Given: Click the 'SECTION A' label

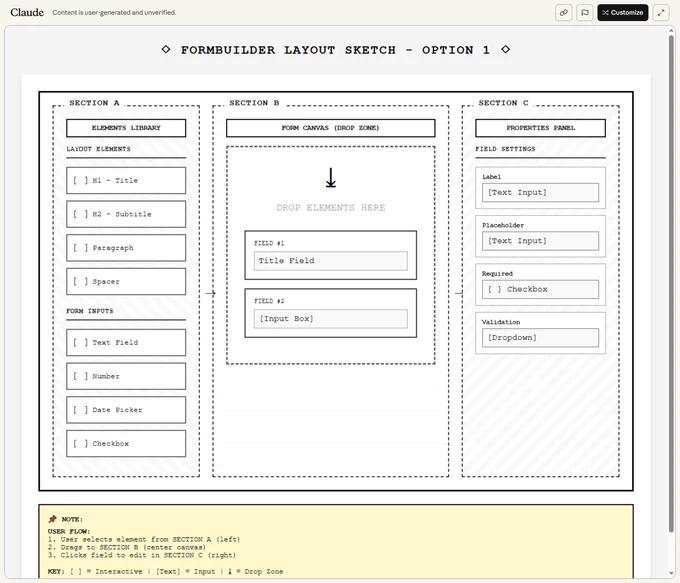Looking at the screenshot, I should [x=94, y=103].
